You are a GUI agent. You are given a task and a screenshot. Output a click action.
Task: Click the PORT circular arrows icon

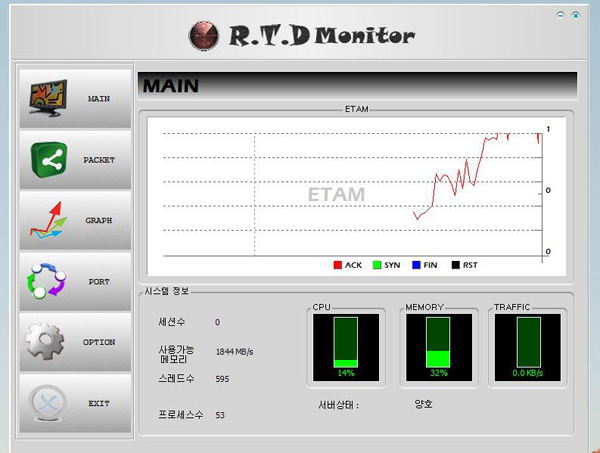click(47, 282)
